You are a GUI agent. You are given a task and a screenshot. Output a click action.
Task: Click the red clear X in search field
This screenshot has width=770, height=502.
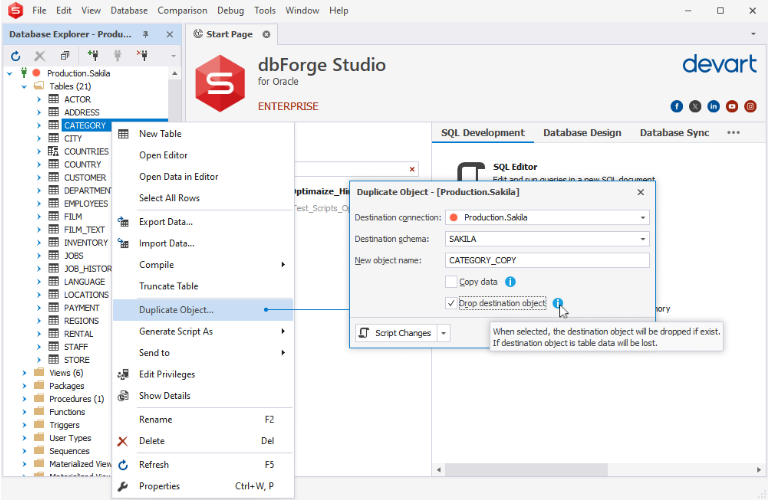pyautogui.click(x=412, y=169)
